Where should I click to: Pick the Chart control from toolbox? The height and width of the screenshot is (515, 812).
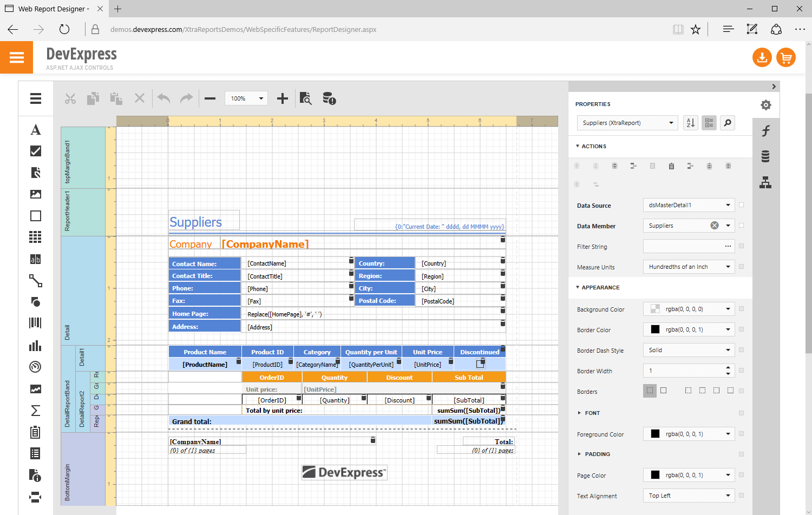click(36, 346)
